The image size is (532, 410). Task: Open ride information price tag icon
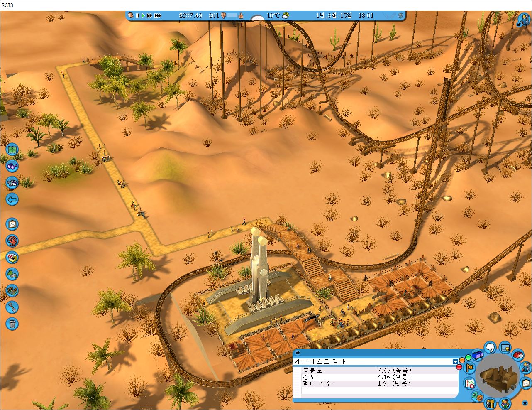[x=518, y=355]
